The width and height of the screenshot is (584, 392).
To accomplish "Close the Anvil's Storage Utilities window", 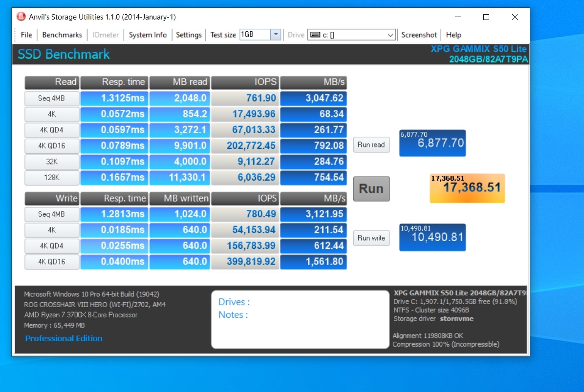I will [x=515, y=17].
